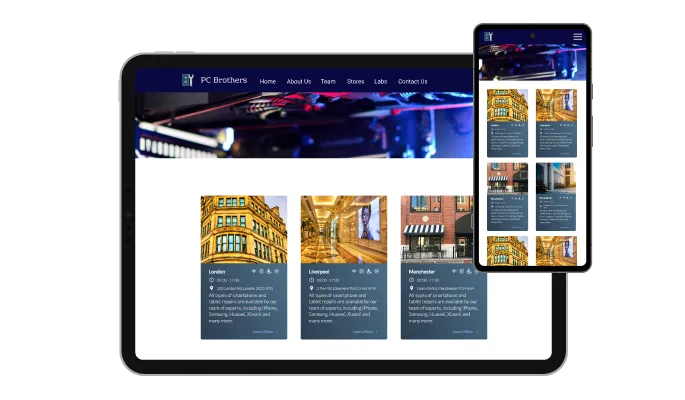Click the phone's PC Brothers logo icon
685x400 pixels.
[488, 37]
